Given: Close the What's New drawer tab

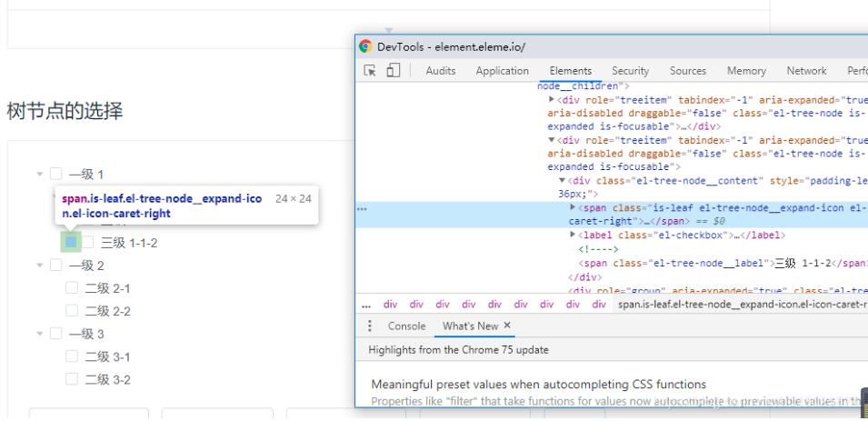Looking at the screenshot, I should 507,326.
